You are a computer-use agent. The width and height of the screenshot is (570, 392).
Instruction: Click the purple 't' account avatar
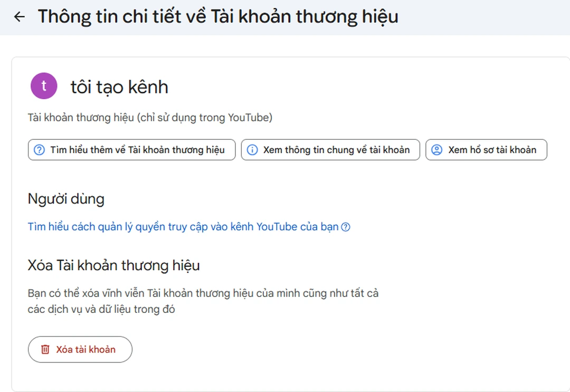44,86
